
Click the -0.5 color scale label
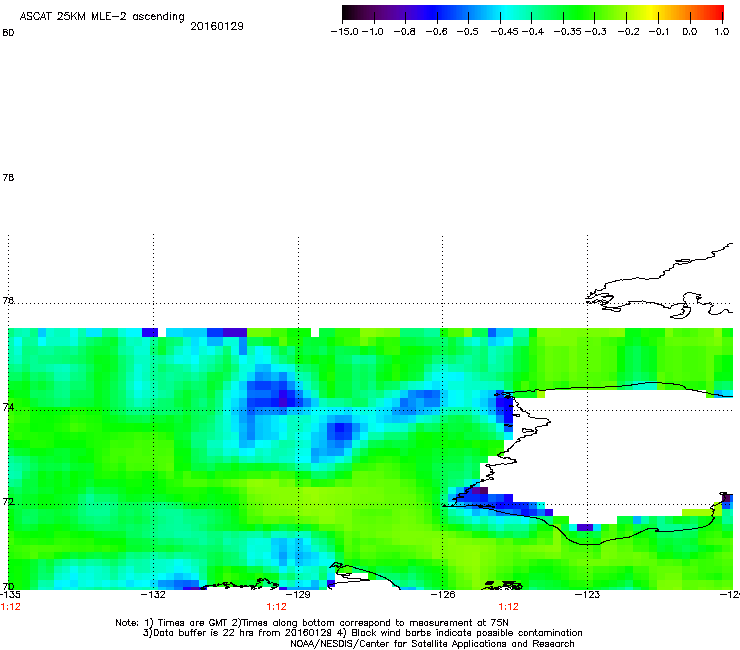coord(467,32)
